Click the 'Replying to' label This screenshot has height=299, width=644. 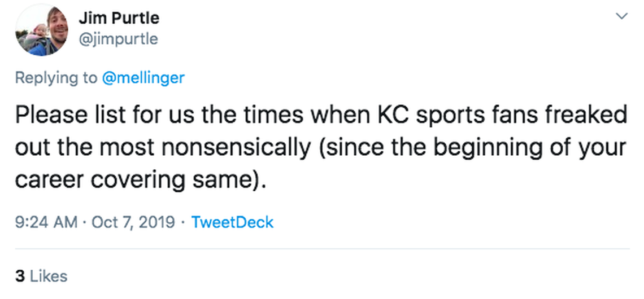(x=56, y=78)
